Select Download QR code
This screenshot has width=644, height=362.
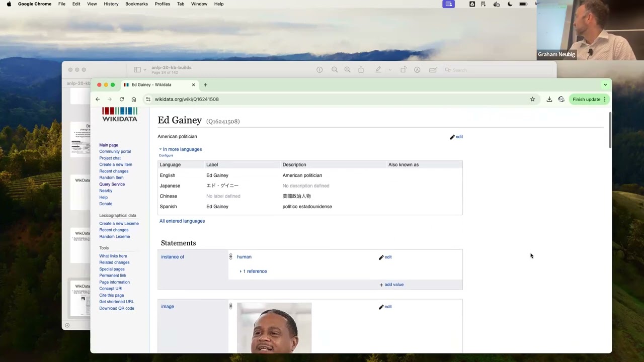pos(117,309)
